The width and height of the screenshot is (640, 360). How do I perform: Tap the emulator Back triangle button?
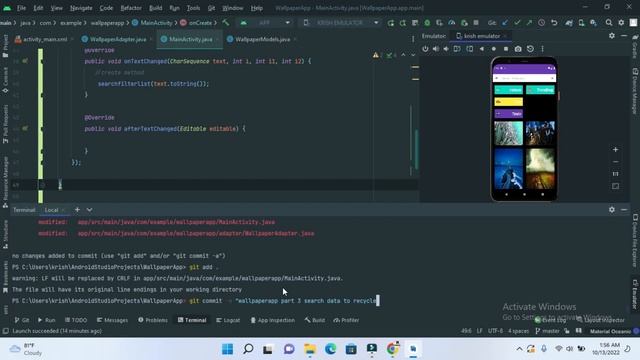pos(482,49)
